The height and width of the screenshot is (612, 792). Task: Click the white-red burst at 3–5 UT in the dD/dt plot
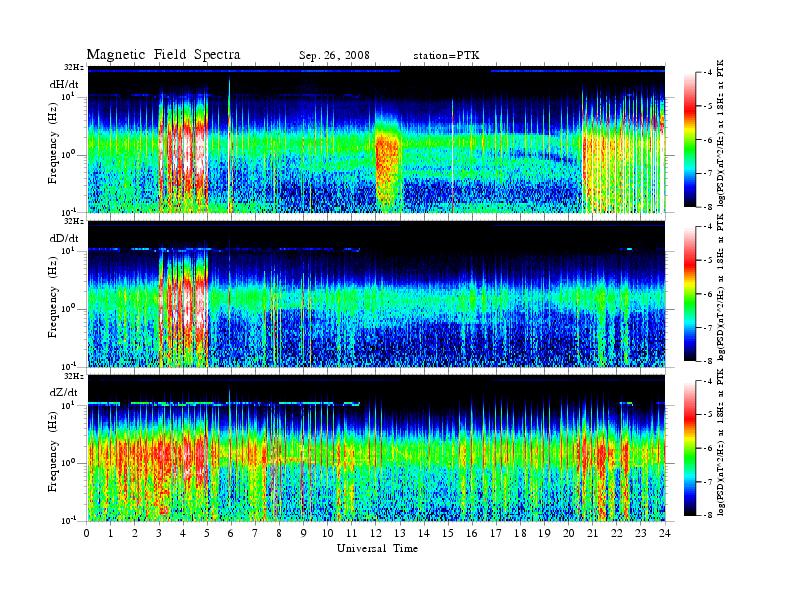tap(184, 308)
